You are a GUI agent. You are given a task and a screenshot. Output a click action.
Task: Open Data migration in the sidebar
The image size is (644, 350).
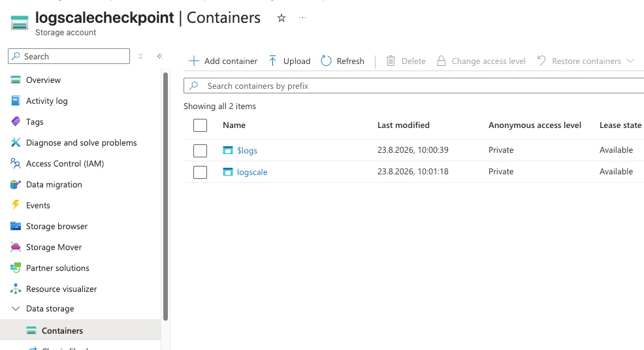(54, 184)
